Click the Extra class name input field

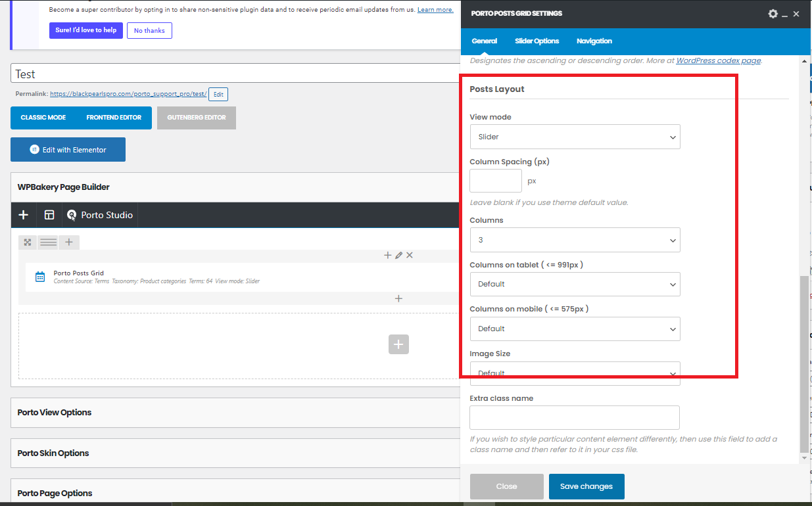[575, 417]
